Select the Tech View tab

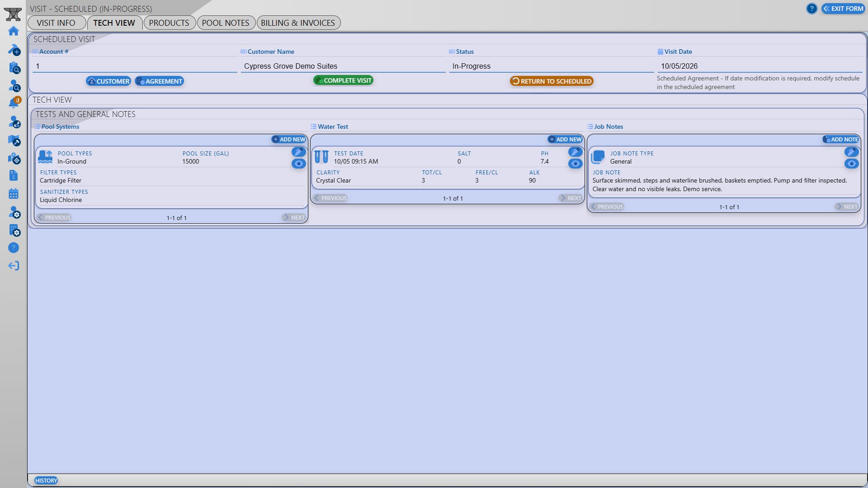[114, 23]
